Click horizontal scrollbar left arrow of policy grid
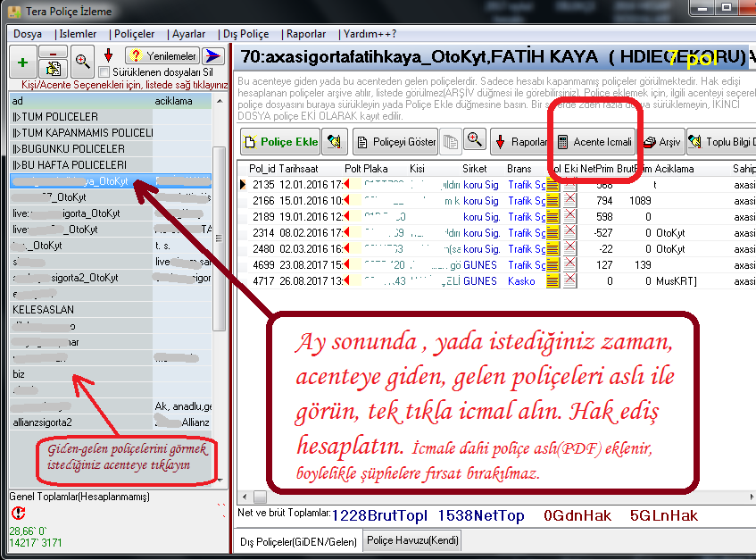The height and width of the screenshot is (560, 756). pyautogui.click(x=245, y=497)
